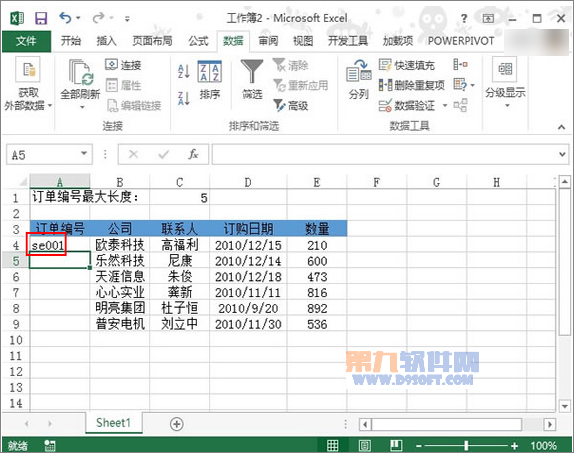574x453 pixels.
Task: Select cell A4 containing se001
Action: 60,245
